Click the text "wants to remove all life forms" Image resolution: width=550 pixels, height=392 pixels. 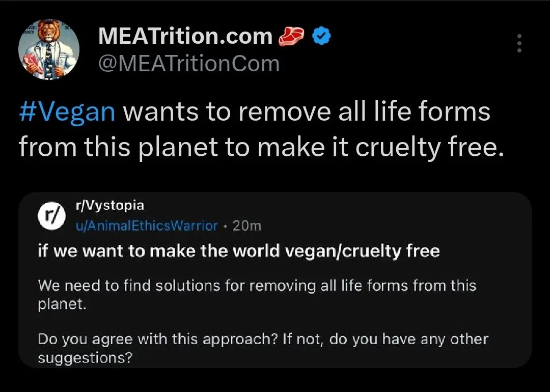pyautogui.click(x=307, y=111)
